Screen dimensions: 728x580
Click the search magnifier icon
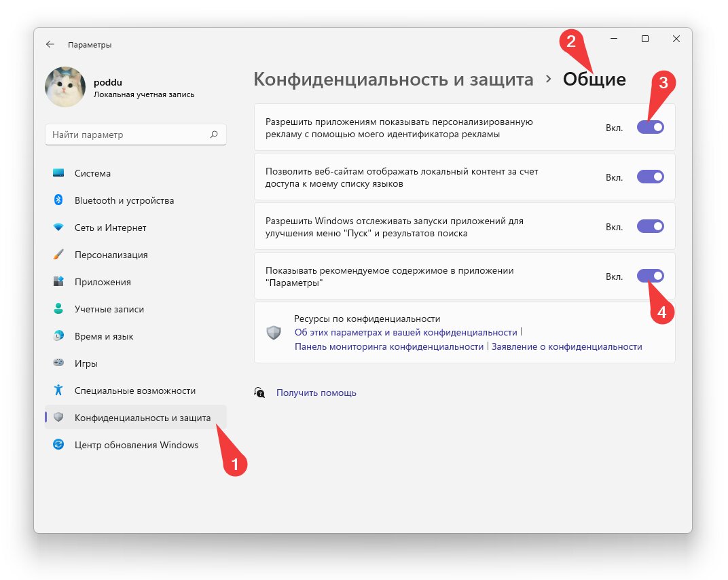214,134
